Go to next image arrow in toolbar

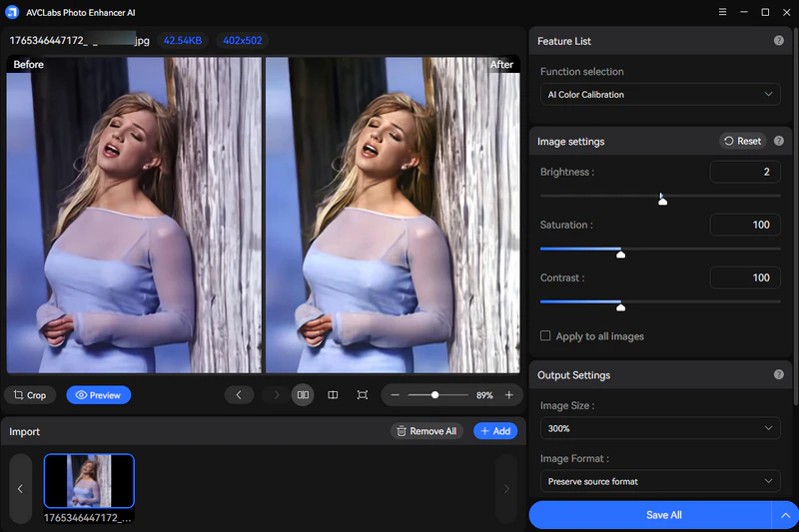click(277, 395)
